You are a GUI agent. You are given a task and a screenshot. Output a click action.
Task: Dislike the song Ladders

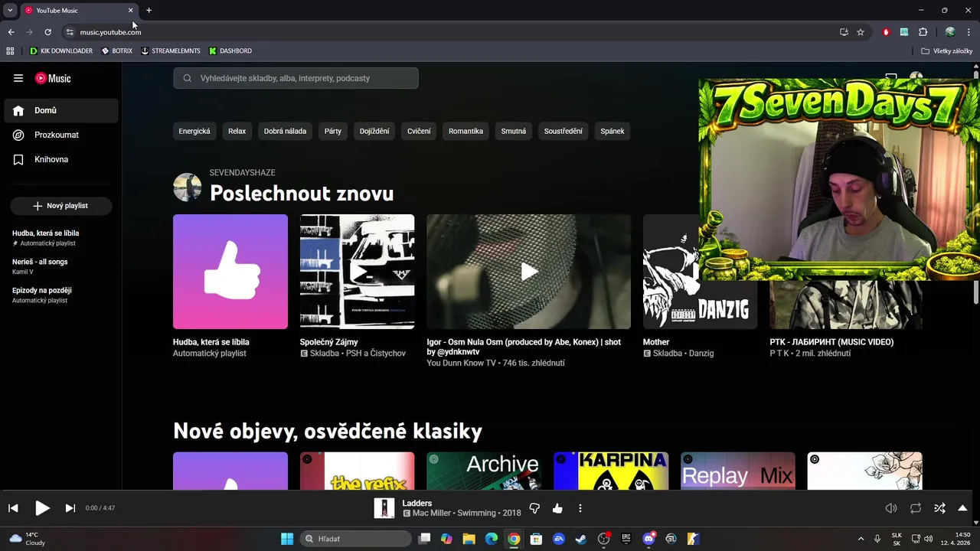(534, 508)
